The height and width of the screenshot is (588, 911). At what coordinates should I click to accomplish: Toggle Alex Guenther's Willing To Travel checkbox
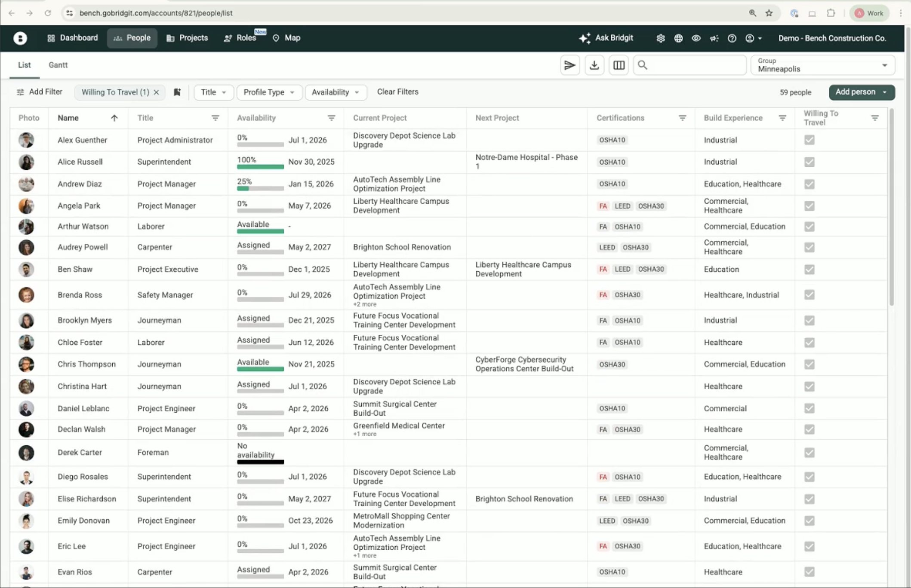809,140
